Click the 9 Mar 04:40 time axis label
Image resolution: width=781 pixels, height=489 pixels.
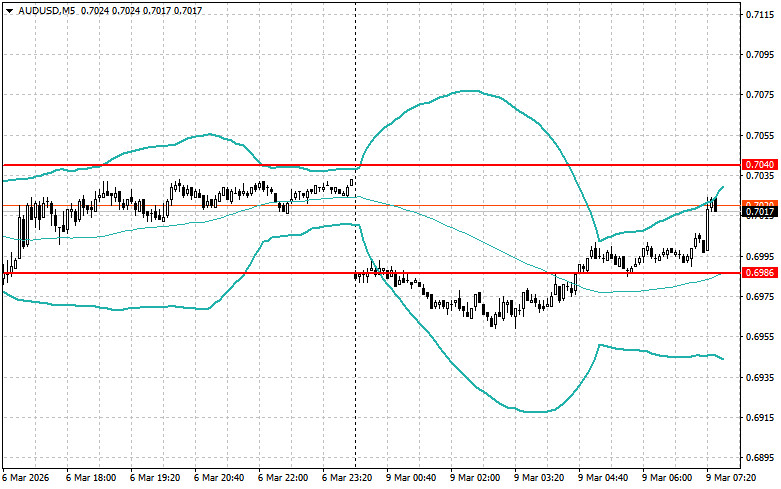(603, 478)
